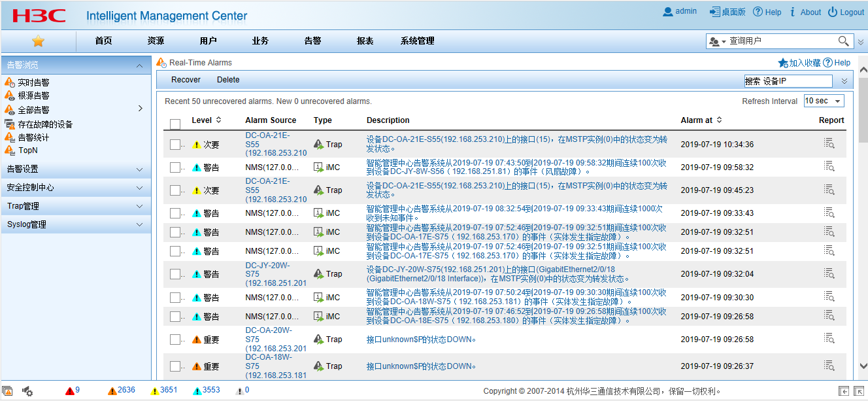The width and height of the screenshot is (868, 401).
Task: Open report for 10:34:36 alarm
Action: (x=829, y=144)
